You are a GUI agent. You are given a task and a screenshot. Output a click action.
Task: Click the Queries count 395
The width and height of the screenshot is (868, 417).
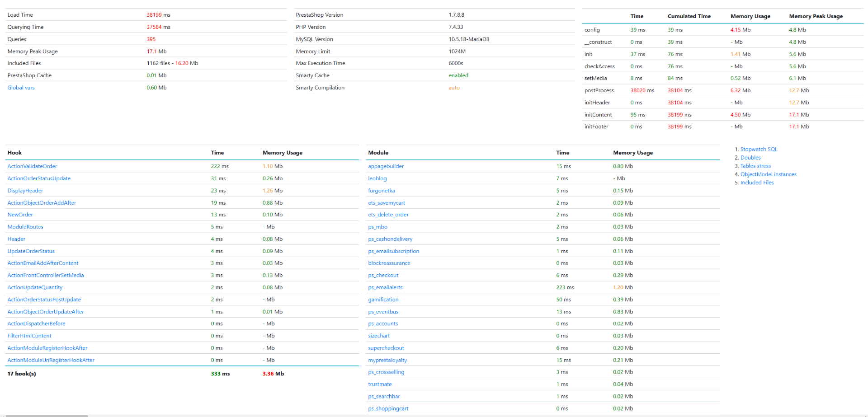151,39
